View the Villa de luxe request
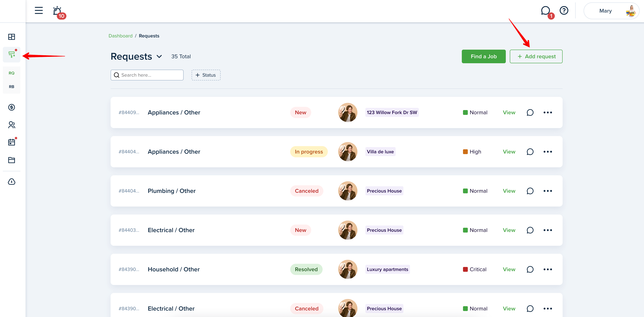 (x=509, y=152)
